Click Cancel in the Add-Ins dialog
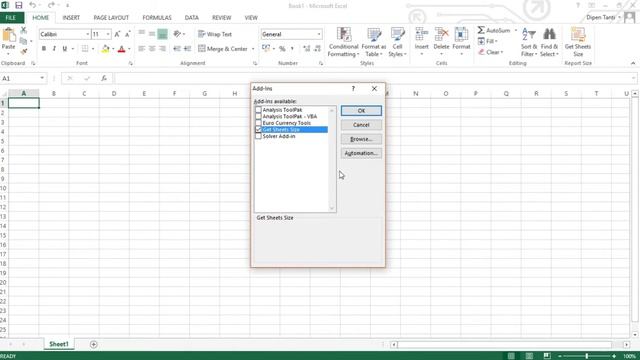Image resolution: width=640 pixels, height=360 pixels. coord(361,125)
